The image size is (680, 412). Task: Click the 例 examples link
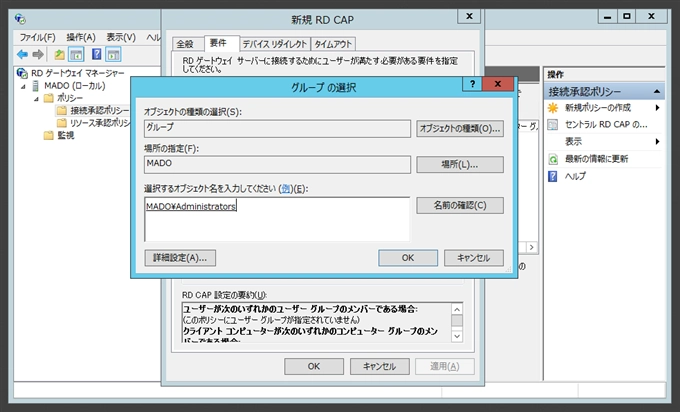pos(286,189)
